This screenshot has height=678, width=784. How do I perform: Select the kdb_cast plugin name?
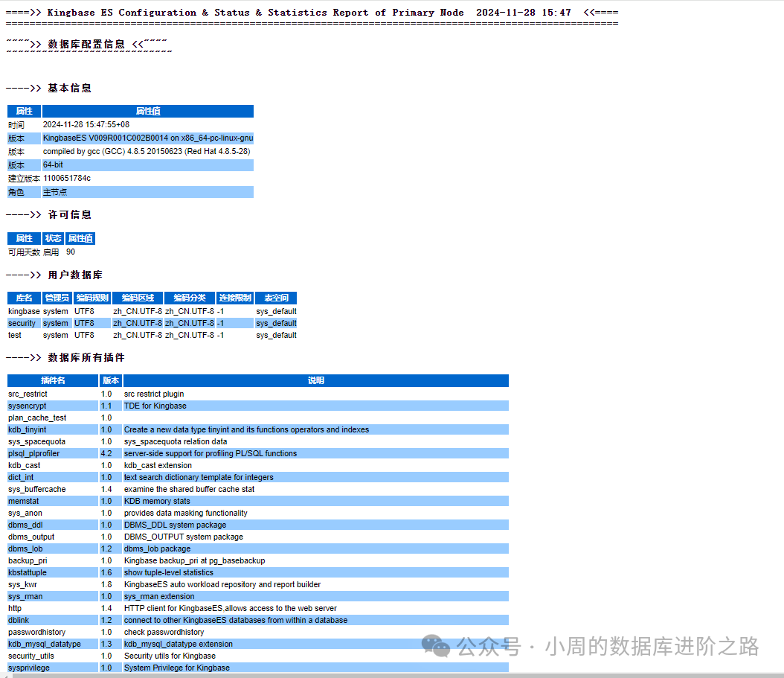click(24, 465)
